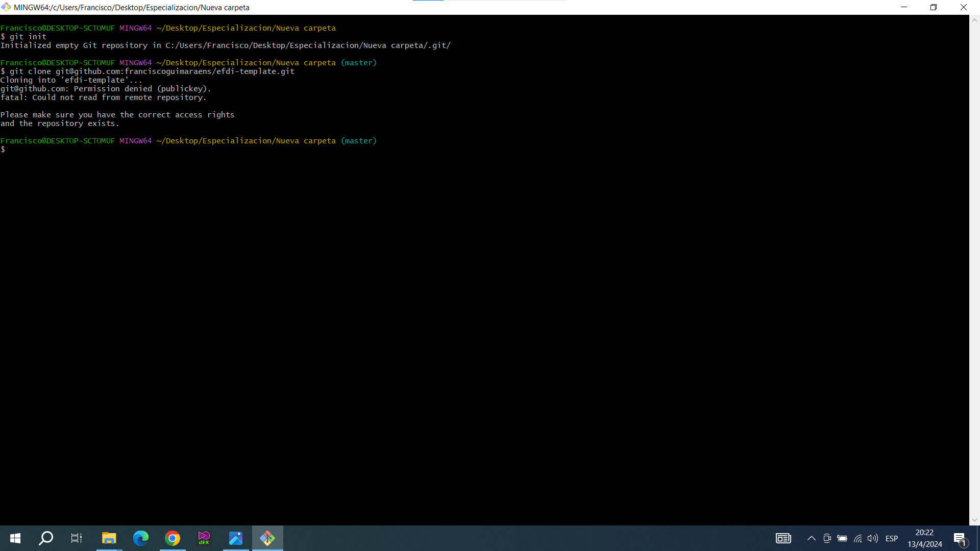Change ESP input language
This screenshot has height=551, width=980.
892,538
